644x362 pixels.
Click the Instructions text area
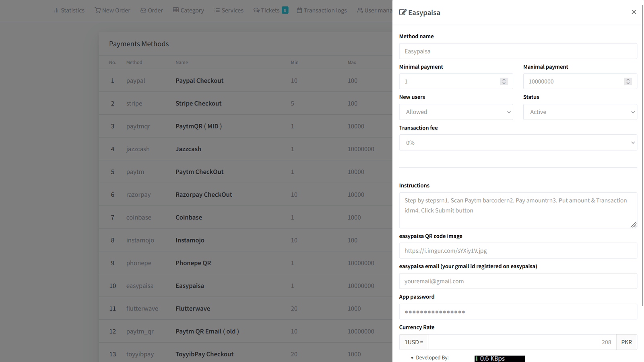tap(518, 210)
